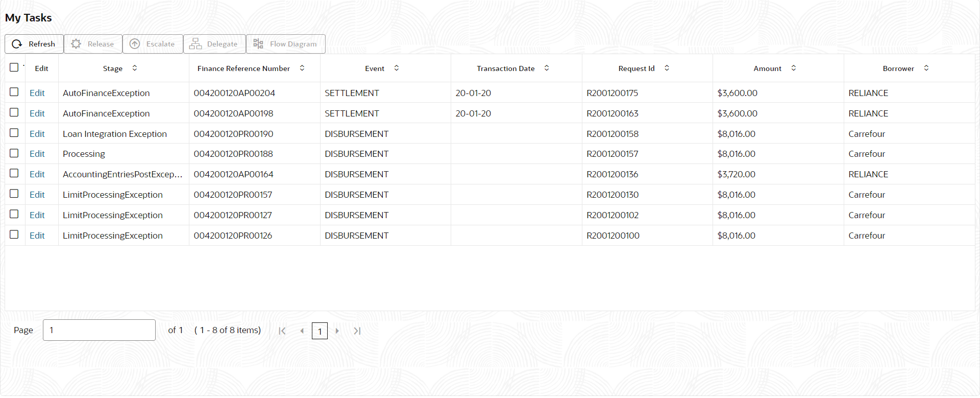Sort by Request Id arrows
This screenshot has width=980, height=398.
pos(667,68)
